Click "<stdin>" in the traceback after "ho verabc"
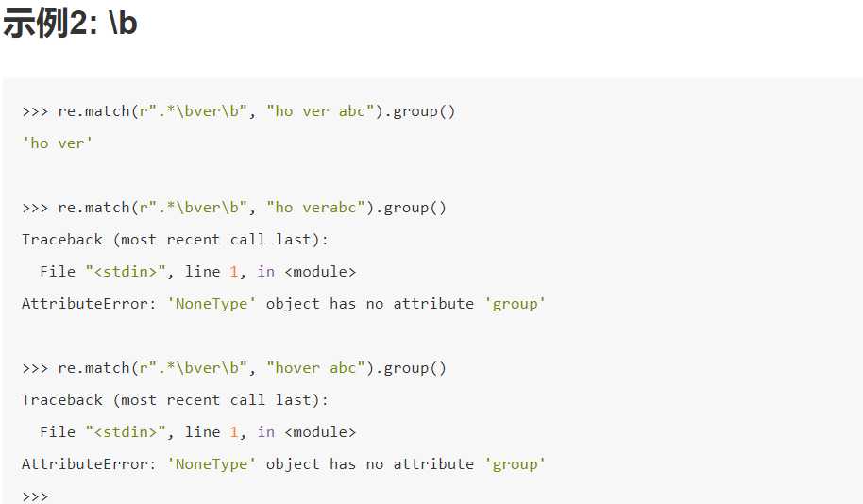863x504 pixels. [x=126, y=272]
